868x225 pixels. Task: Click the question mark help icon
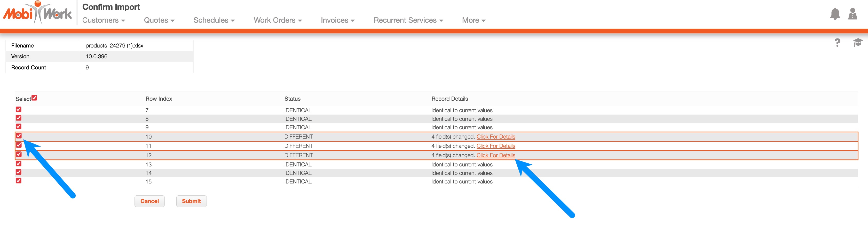tap(837, 43)
